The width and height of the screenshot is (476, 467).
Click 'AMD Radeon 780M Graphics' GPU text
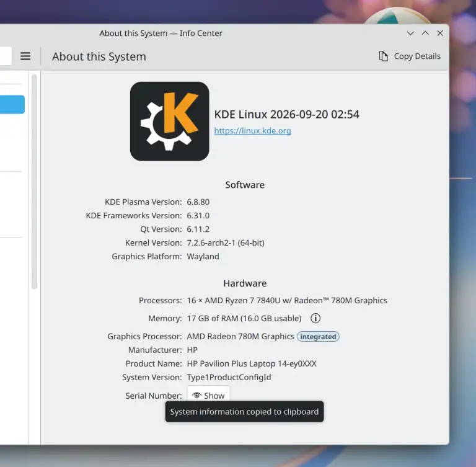tap(240, 336)
